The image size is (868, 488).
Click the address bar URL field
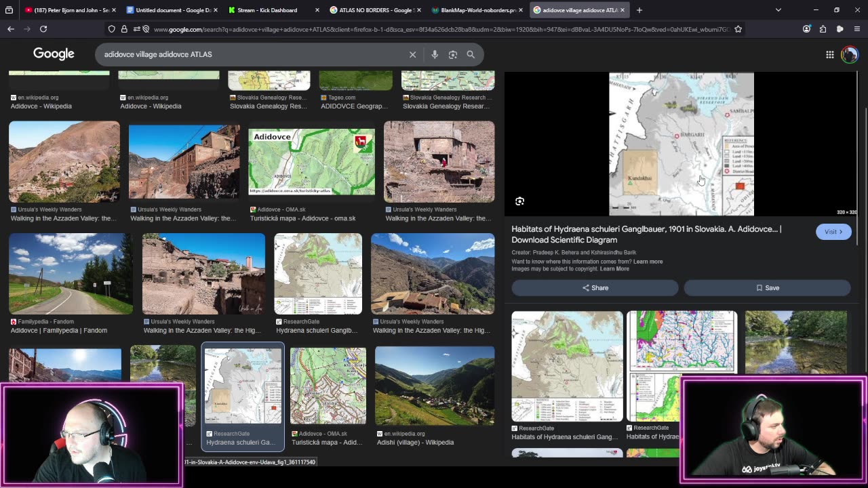coord(441,29)
